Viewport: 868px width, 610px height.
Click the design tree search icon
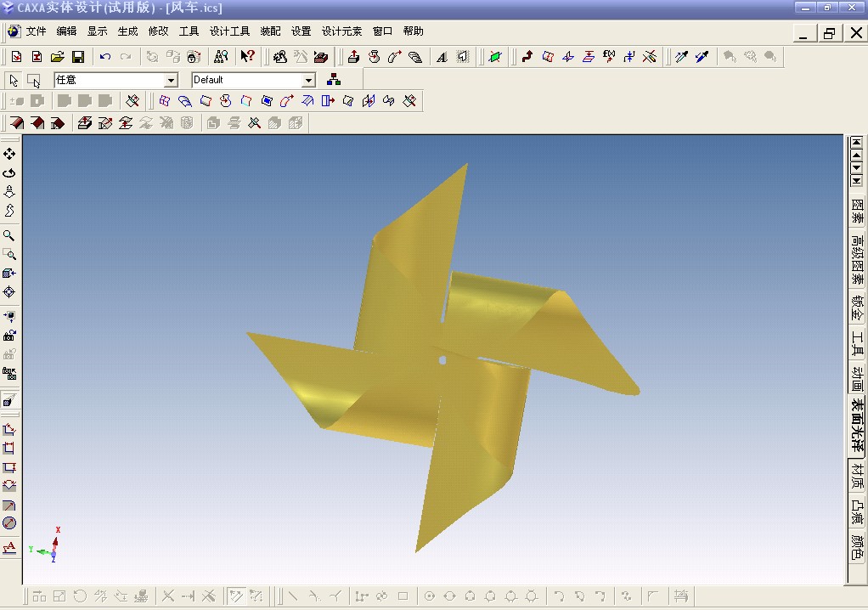coord(221,56)
